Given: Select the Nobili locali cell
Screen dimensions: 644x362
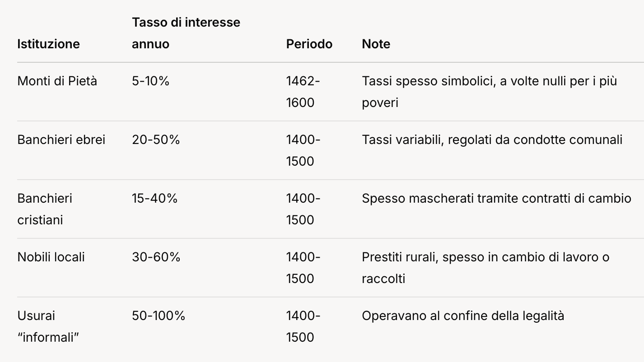Looking at the screenshot, I should 51,257.
